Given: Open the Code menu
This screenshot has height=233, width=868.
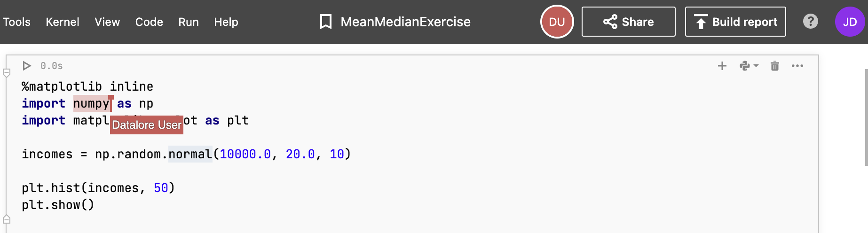Looking at the screenshot, I should (x=149, y=22).
